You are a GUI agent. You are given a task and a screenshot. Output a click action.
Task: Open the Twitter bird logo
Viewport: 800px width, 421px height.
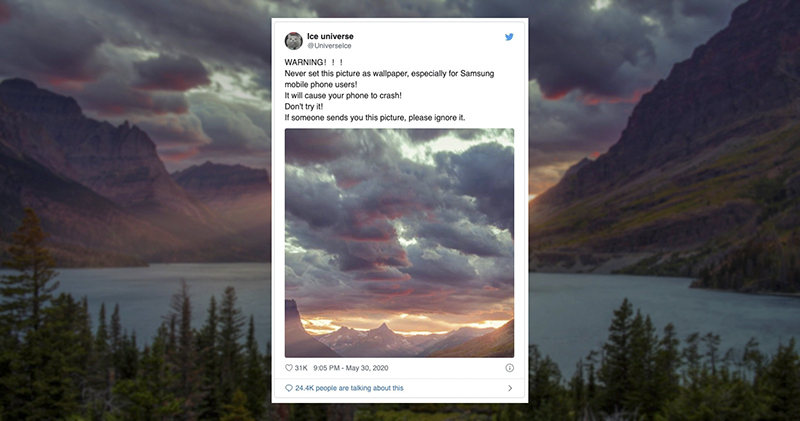pos(509,37)
